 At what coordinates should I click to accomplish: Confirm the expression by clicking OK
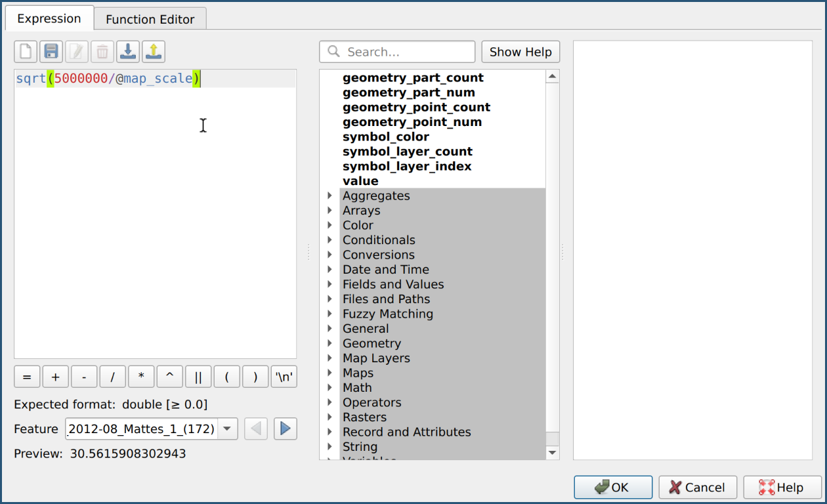click(612, 487)
